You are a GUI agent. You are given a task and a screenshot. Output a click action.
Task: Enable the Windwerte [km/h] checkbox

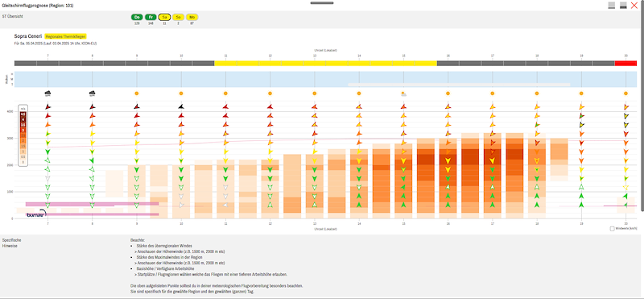coord(612,228)
